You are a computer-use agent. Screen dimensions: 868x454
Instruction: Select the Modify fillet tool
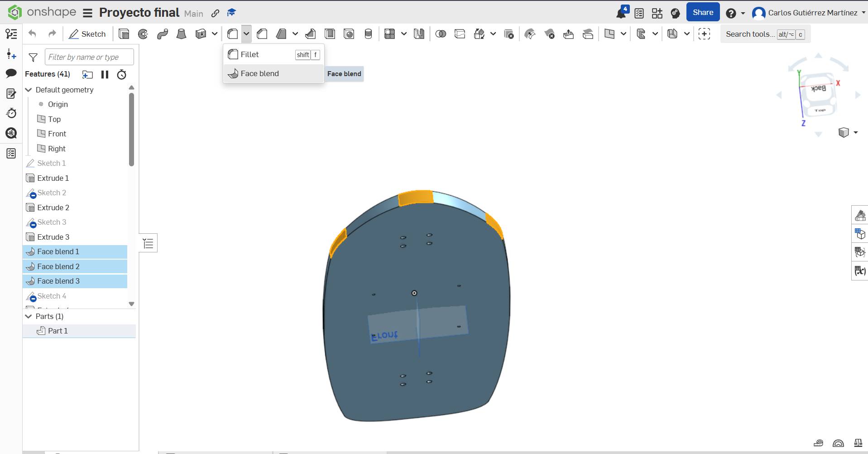(530, 34)
